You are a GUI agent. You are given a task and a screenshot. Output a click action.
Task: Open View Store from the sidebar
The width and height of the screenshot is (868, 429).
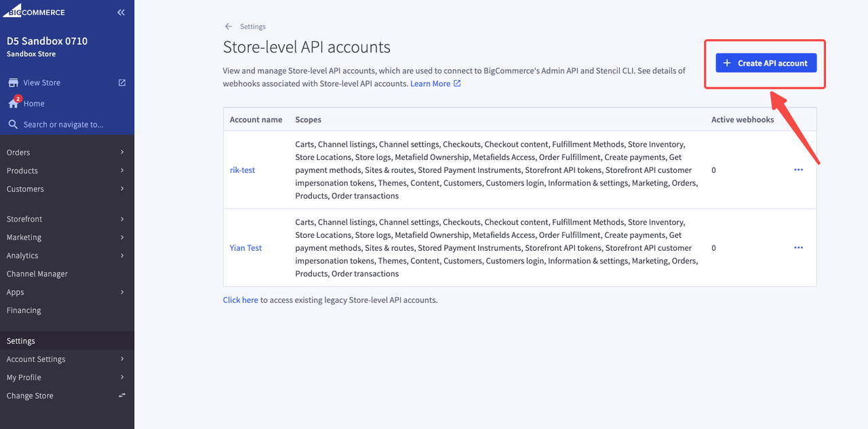point(42,83)
